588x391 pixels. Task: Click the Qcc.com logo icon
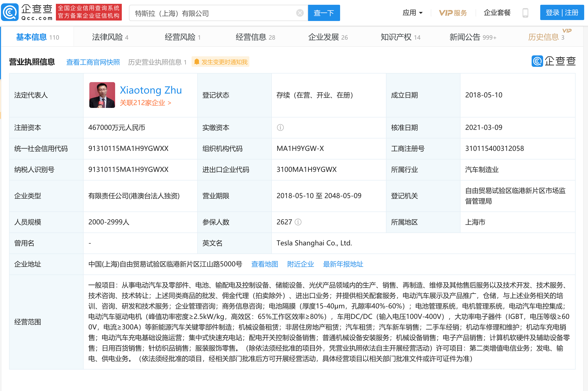pos(10,12)
